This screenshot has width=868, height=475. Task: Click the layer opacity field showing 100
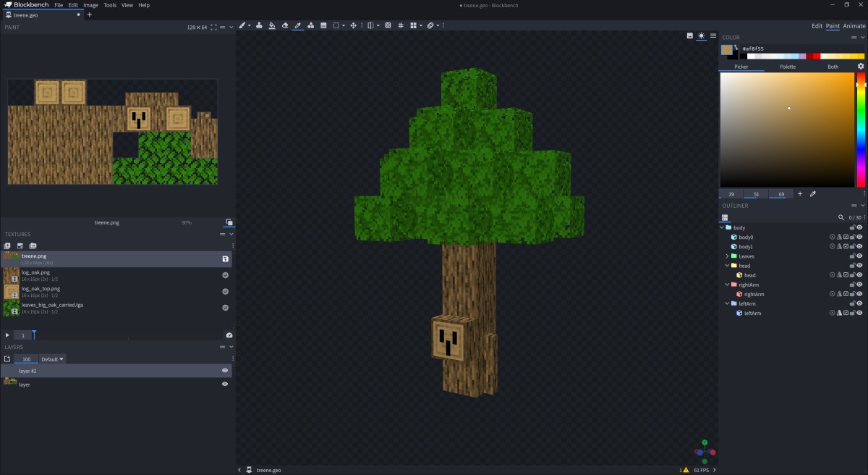[27, 359]
